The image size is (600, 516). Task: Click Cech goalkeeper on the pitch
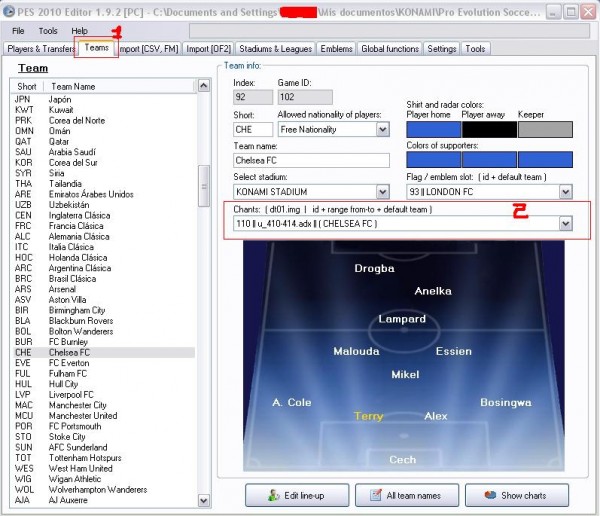403,459
